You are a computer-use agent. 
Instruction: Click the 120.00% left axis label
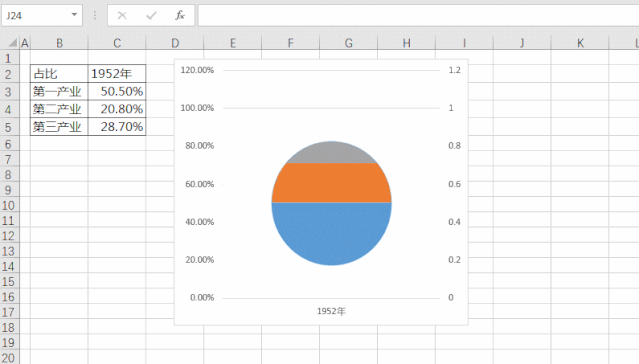pyautogui.click(x=197, y=70)
